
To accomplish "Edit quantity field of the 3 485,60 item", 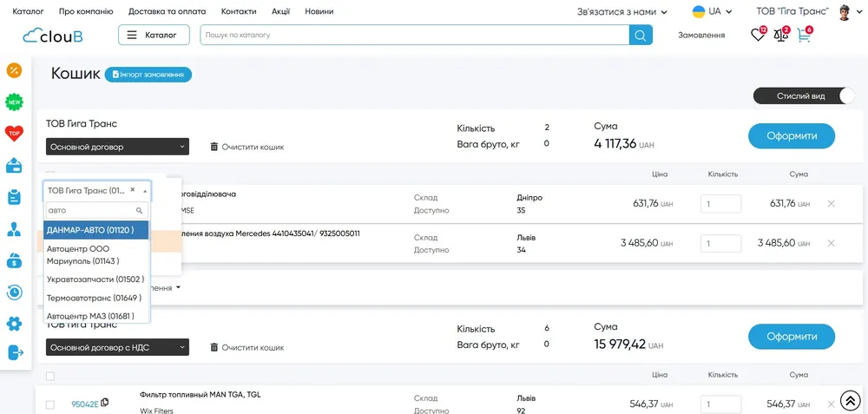I will [720, 244].
